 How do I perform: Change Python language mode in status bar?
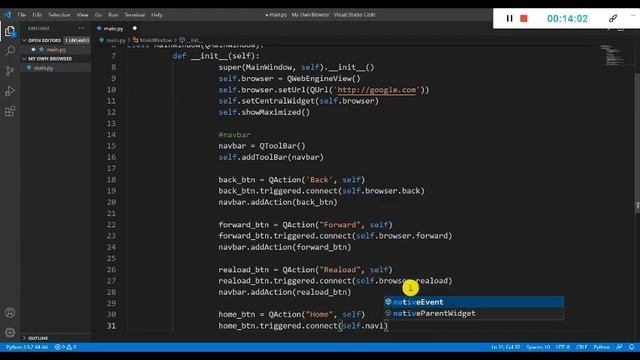(601, 347)
